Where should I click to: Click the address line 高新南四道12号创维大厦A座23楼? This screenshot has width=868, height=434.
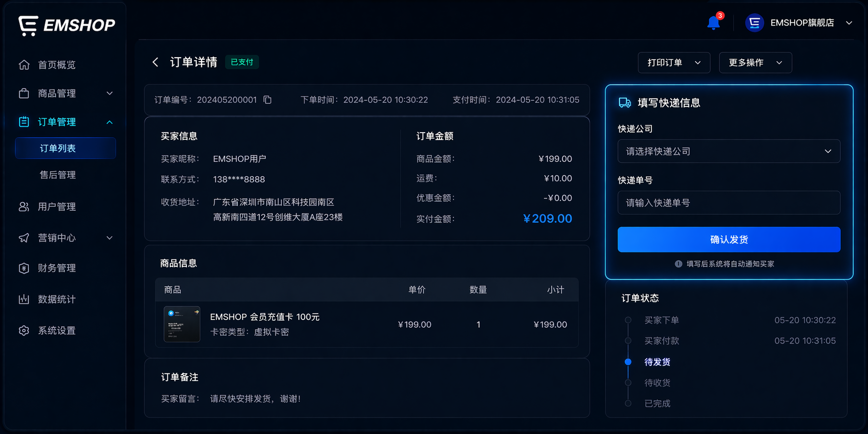(x=278, y=217)
